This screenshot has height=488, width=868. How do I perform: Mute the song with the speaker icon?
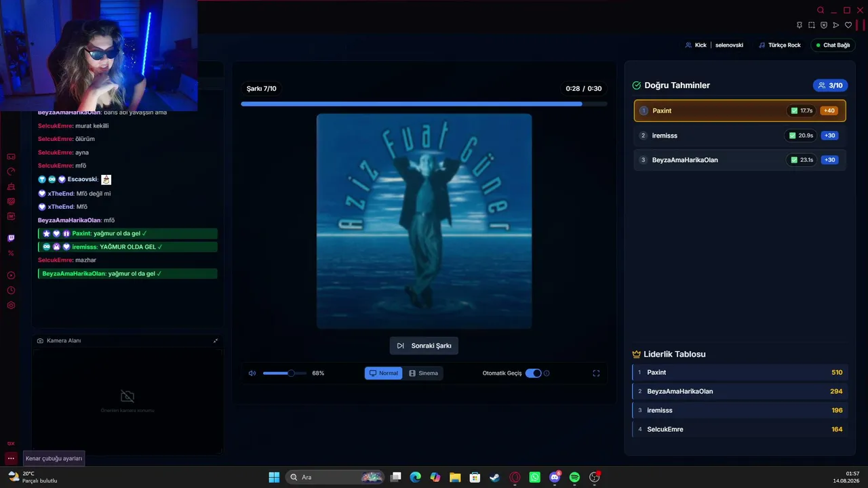tap(252, 373)
